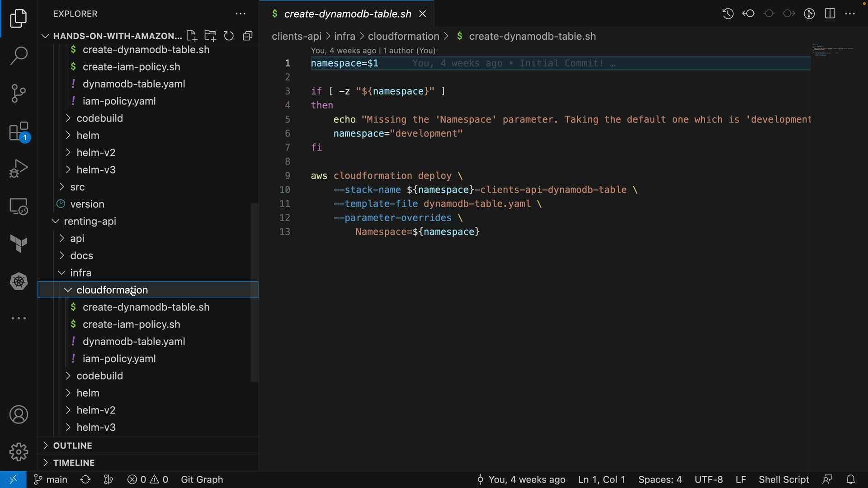868x488 pixels.
Task: Open the iam-policy.yaml file under renting-api
Action: pyautogui.click(x=119, y=359)
